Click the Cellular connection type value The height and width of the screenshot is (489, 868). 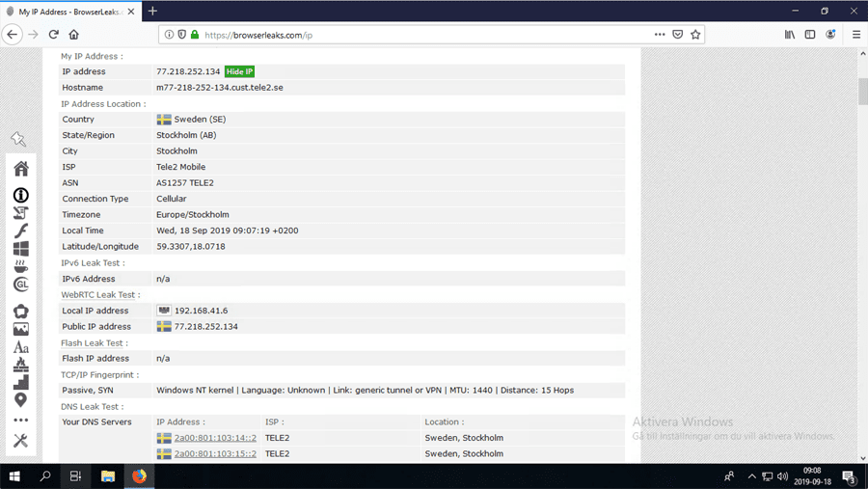[171, 199]
